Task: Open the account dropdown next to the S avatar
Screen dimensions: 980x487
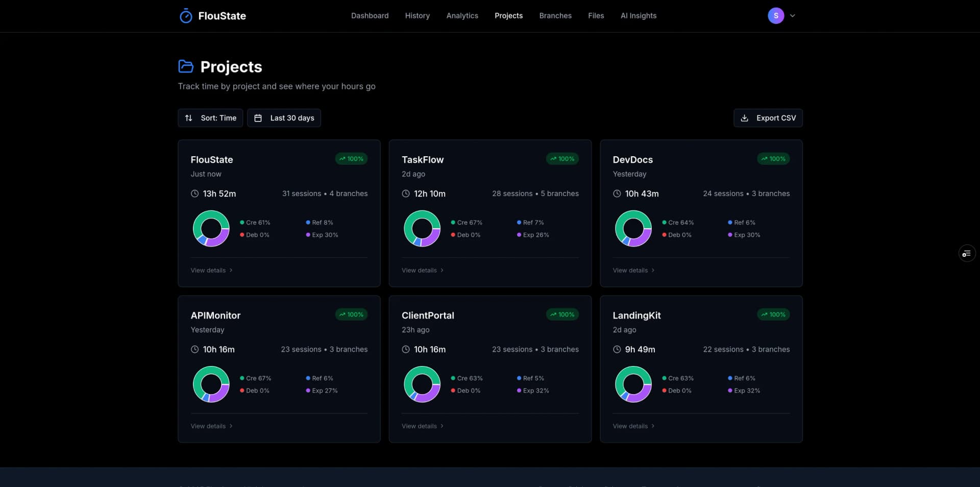Action: coord(792,15)
